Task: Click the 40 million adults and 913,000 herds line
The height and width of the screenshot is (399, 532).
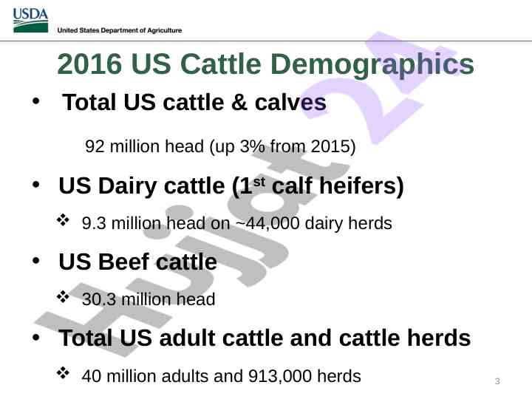Action: [x=221, y=376]
